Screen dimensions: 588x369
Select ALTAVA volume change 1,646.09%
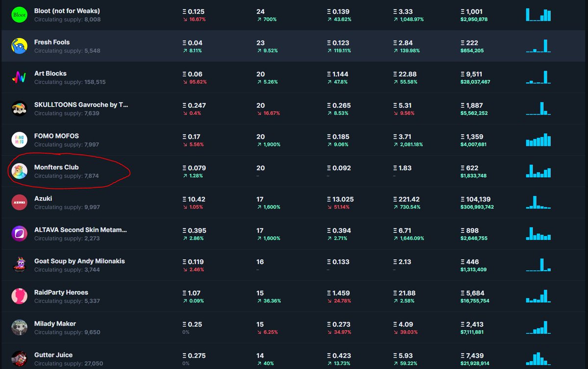pyautogui.click(x=409, y=238)
